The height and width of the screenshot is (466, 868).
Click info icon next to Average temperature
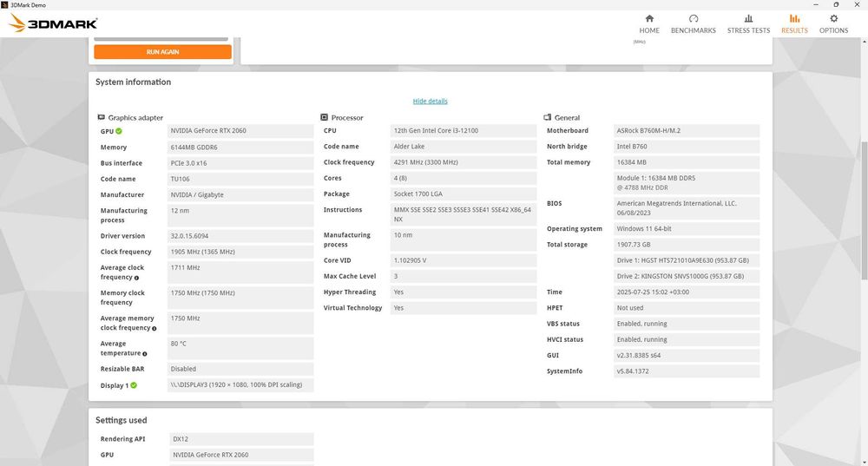(144, 354)
